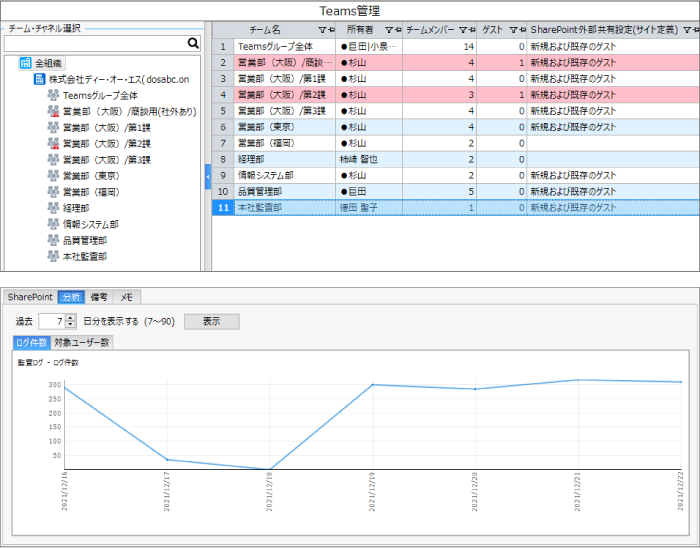Image resolution: width=700 pixels, height=548 pixels.
Task: Select 全組織 in the tree
Action: (48, 63)
